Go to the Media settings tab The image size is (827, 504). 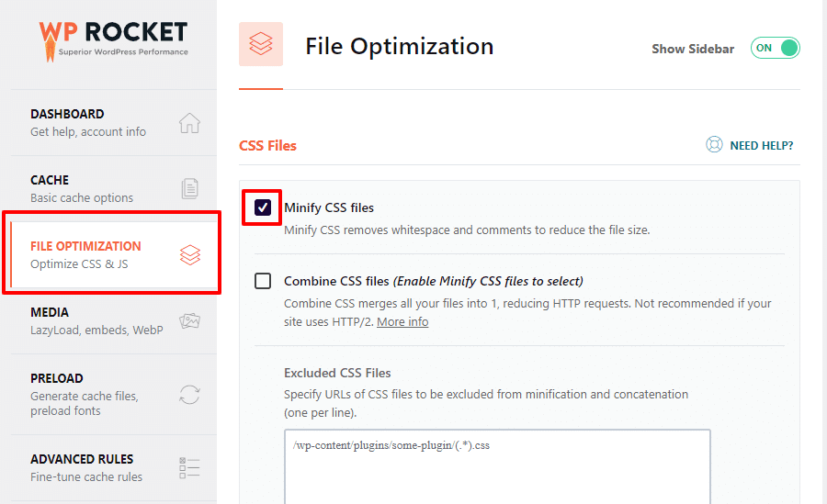[113, 321]
